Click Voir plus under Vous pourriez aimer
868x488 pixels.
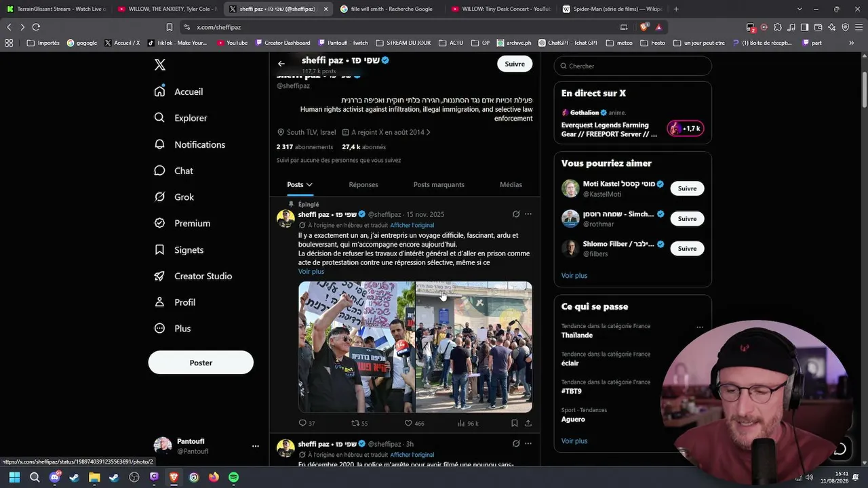click(574, 276)
